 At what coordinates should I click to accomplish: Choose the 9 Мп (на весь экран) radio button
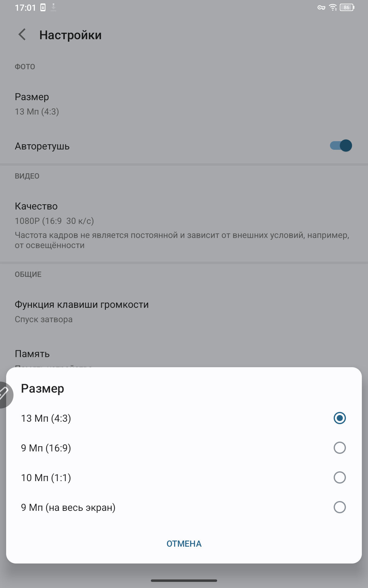click(x=339, y=507)
